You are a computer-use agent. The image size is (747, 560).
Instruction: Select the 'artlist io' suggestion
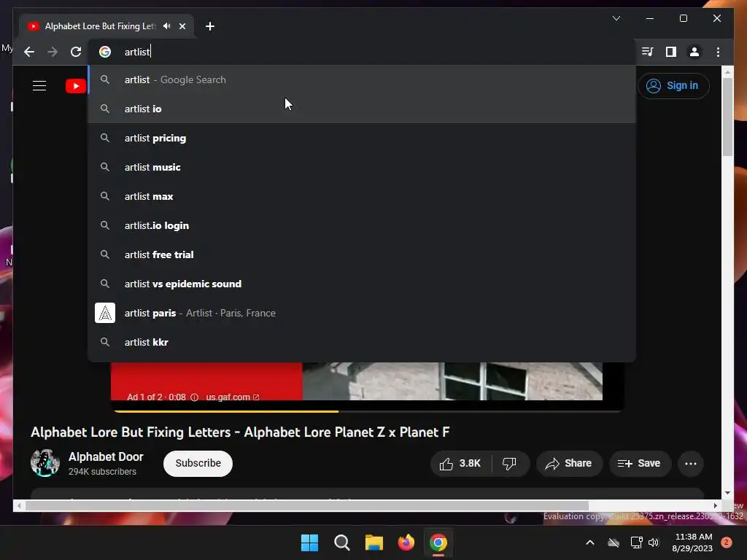tap(362, 109)
